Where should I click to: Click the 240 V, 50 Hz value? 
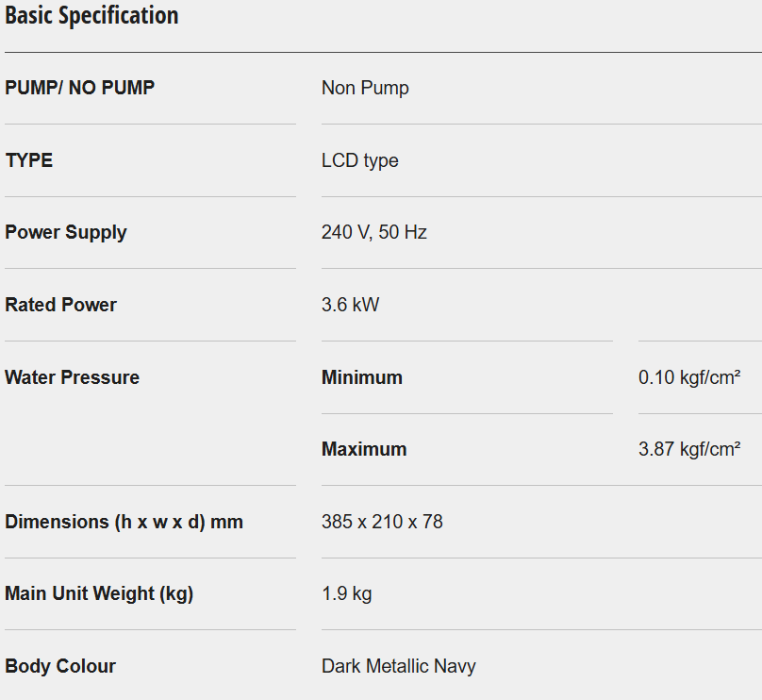click(x=374, y=232)
